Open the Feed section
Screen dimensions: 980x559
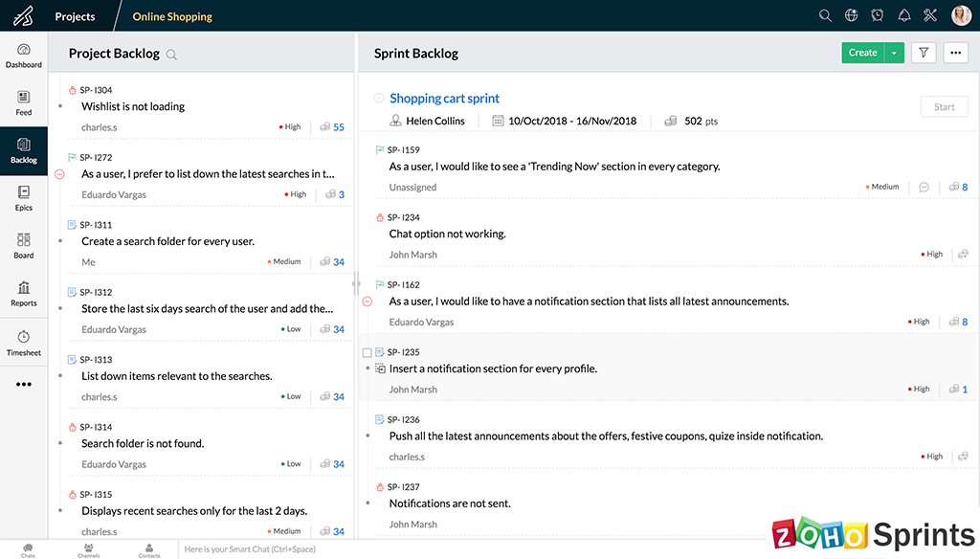(x=24, y=103)
